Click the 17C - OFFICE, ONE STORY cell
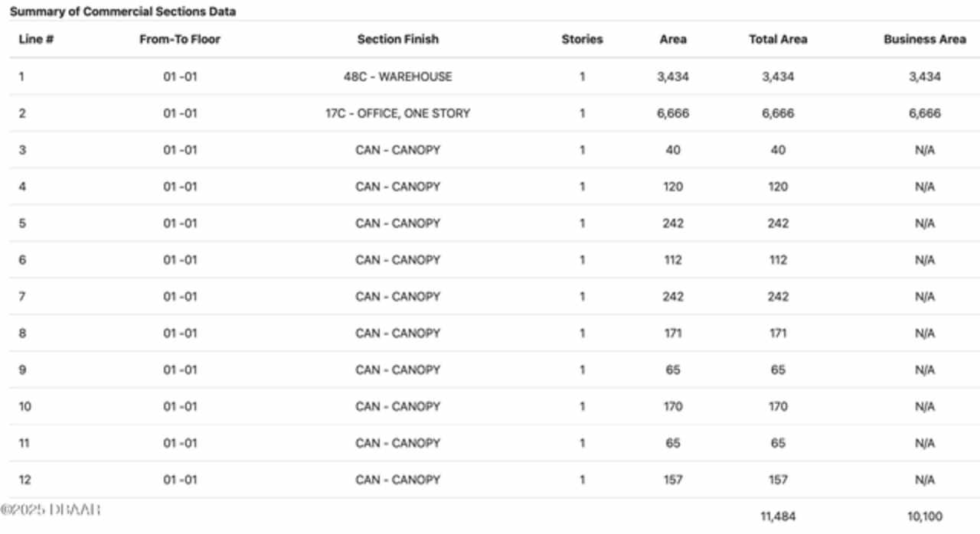The image size is (980, 534). (398, 113)
